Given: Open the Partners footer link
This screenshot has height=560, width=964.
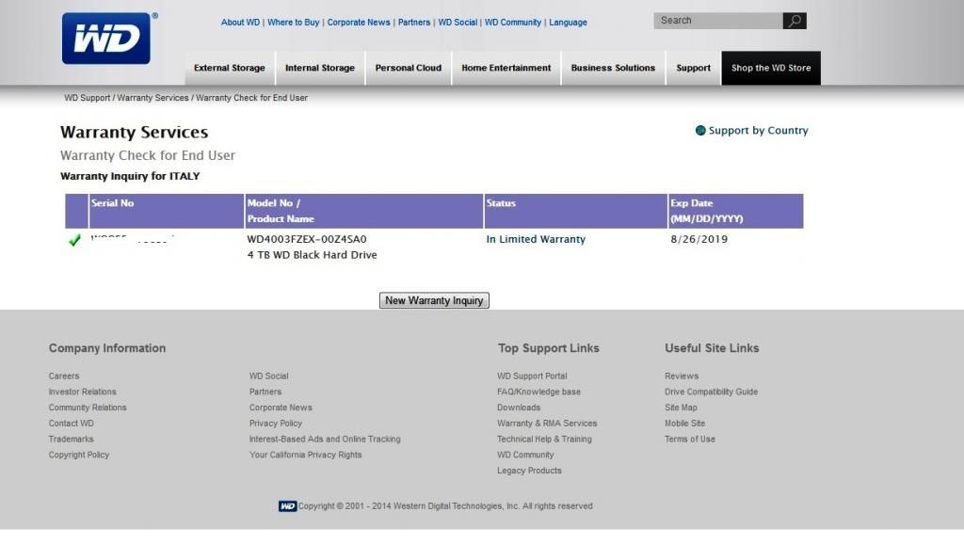Looking at the screenshot, I should click(x=265, y=392).
